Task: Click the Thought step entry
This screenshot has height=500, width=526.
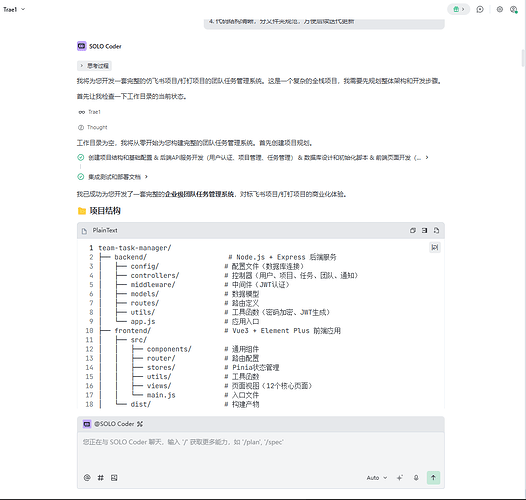Action: (93, 128)
